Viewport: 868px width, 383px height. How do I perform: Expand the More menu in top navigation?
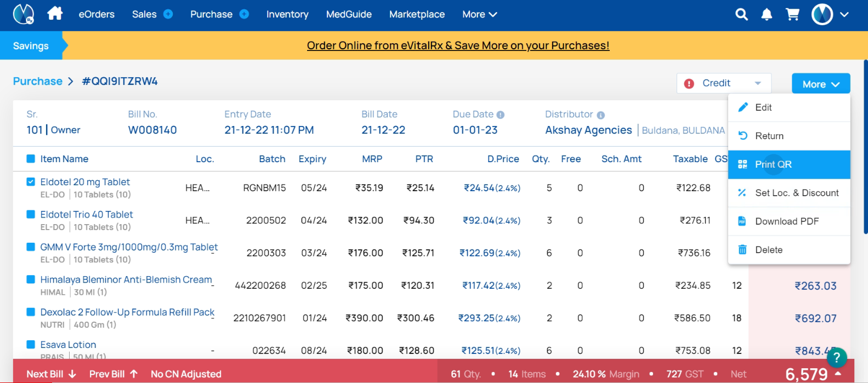pos(479,14)
